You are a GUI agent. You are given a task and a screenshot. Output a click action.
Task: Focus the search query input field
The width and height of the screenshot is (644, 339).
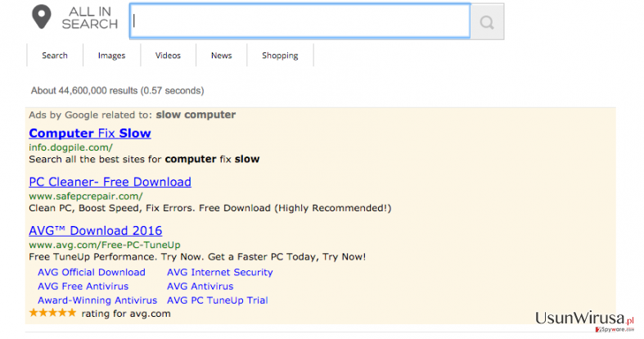299,21
